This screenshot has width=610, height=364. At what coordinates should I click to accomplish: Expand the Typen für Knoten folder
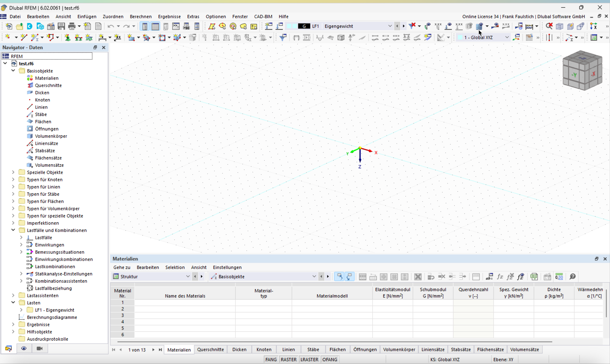pos(13,179)
